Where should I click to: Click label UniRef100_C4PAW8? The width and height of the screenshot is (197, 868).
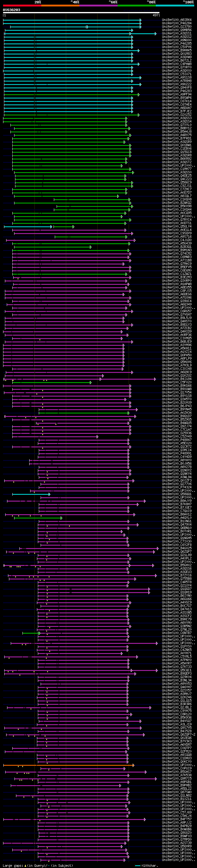pos(177,64)
